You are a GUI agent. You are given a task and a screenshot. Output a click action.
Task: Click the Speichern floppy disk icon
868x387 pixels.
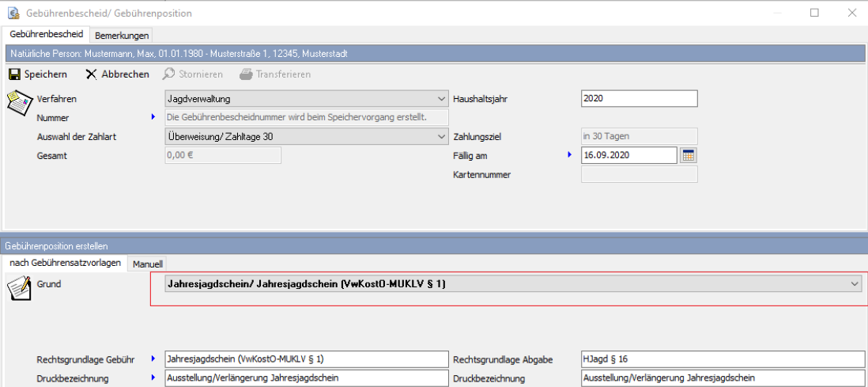tap(14, 74)
